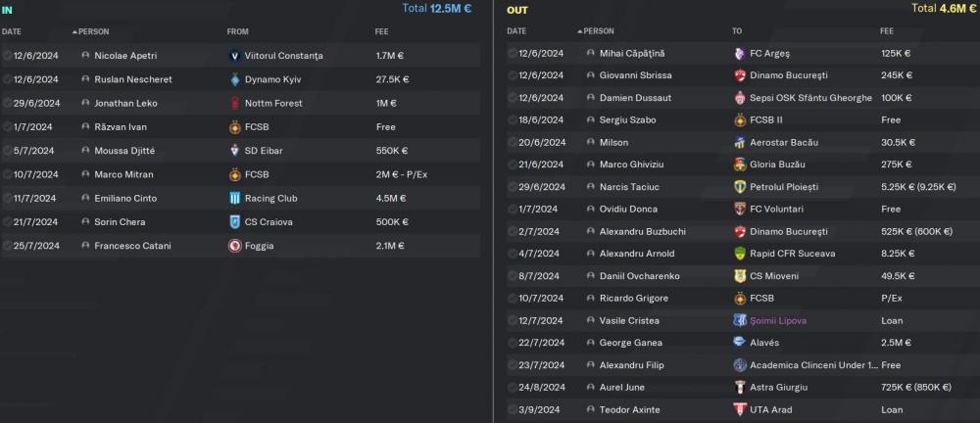Click the person icon beside George Ganea
The height and width of the screenshot is (423, 980).
590,343
